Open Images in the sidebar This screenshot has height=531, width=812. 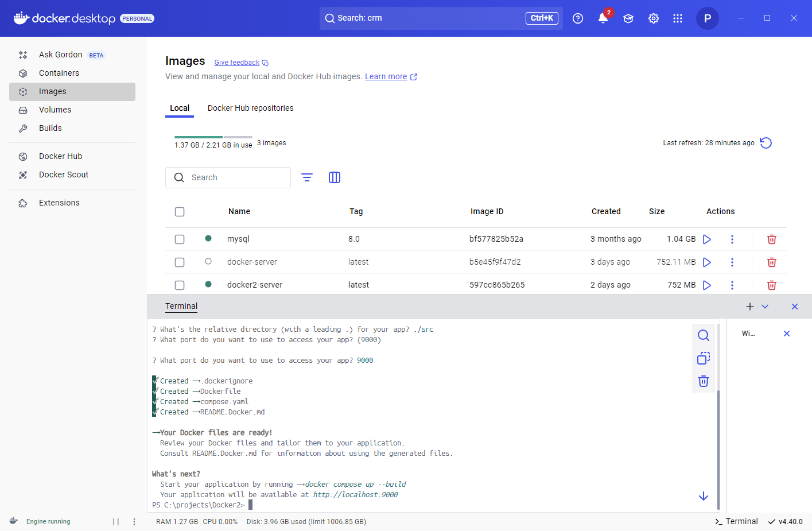(72, 92)
